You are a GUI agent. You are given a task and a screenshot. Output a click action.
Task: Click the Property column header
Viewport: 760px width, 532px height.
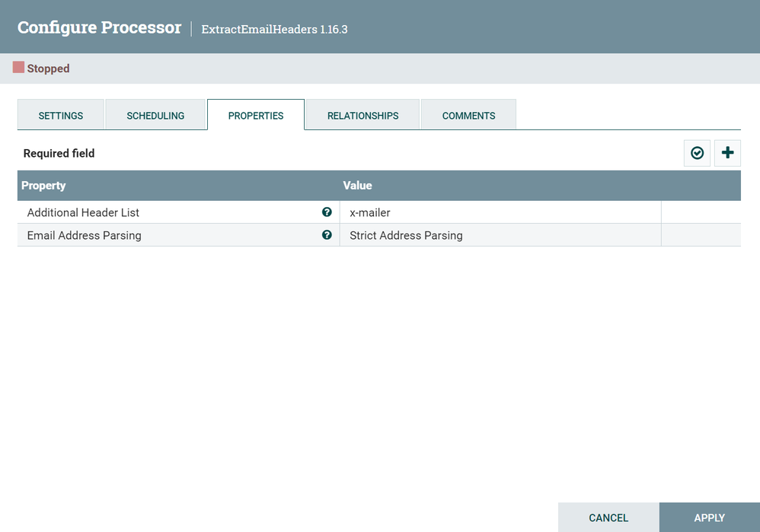click(x=43, y=186)
